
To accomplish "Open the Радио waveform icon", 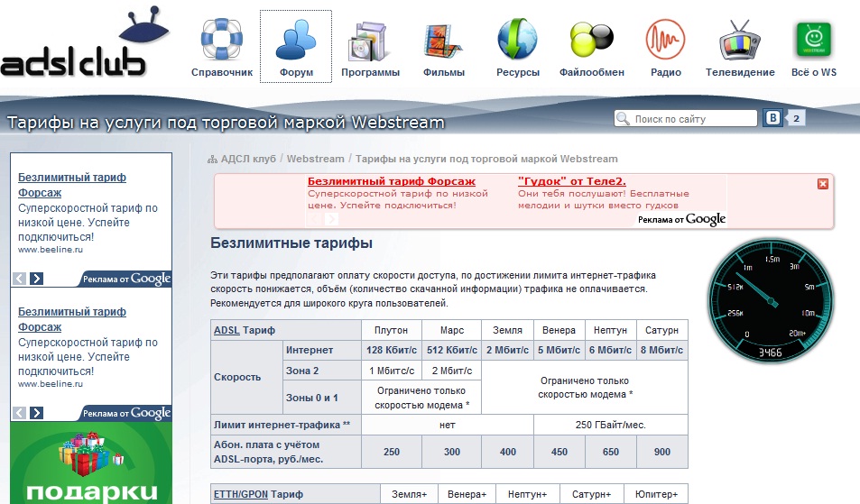I will click(x=665, y=40).
